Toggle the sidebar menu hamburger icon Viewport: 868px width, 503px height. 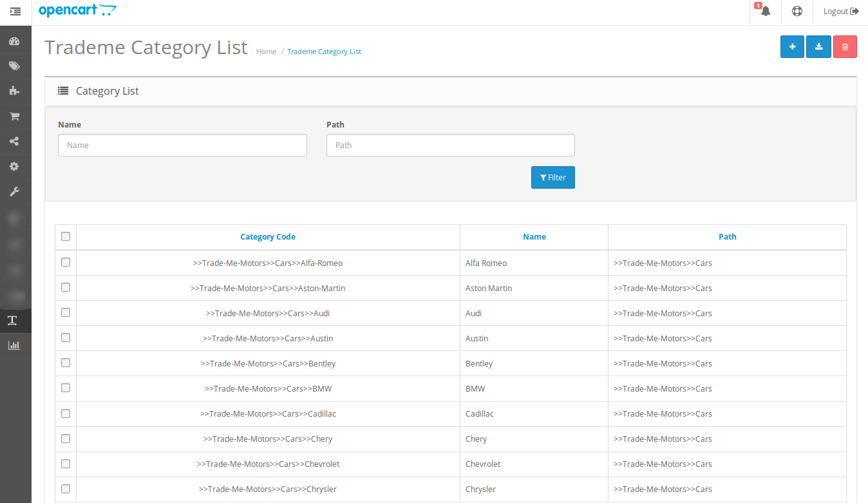(x=15, y=12)
